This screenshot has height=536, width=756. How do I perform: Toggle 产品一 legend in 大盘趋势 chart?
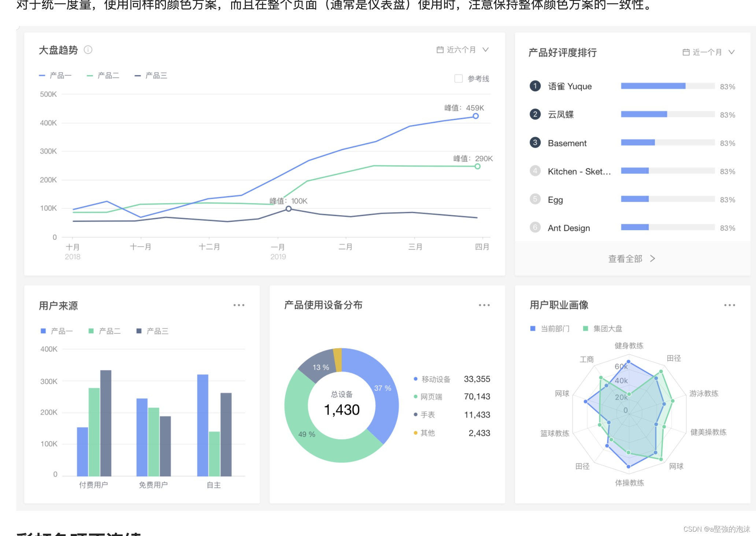[55, 76]
